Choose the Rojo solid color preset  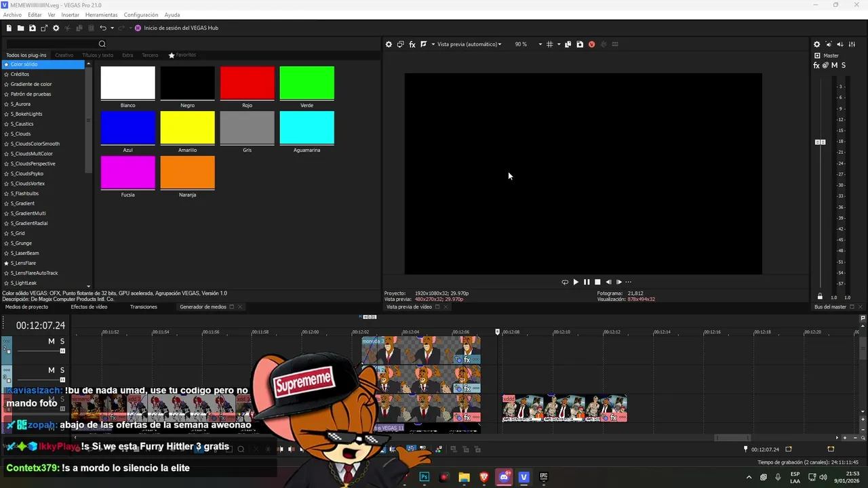(x=247, y=83)
